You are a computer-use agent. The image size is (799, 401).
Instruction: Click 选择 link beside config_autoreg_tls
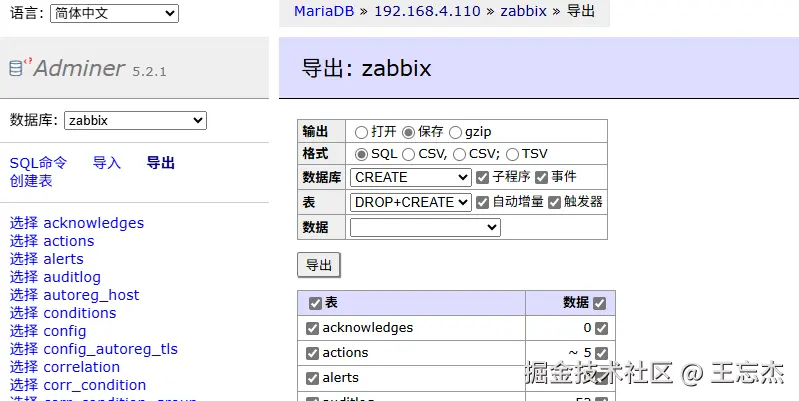(24, 349)
